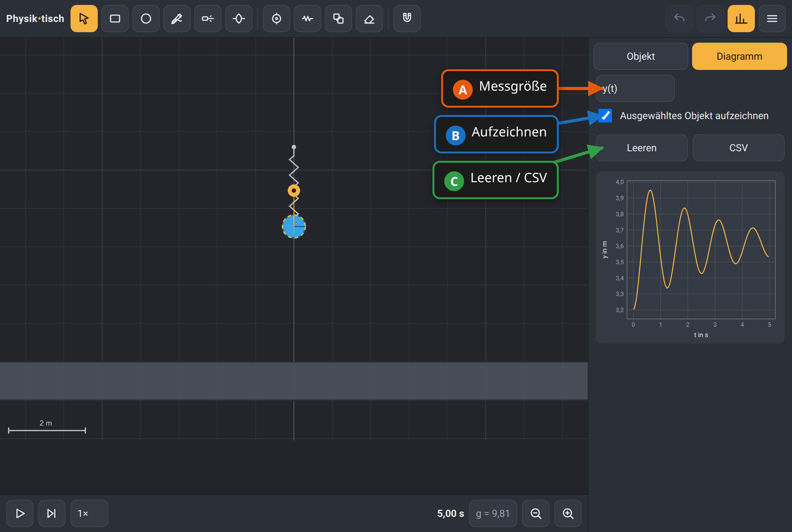Toggle the diagram panel chart icon

pos(741,19)
